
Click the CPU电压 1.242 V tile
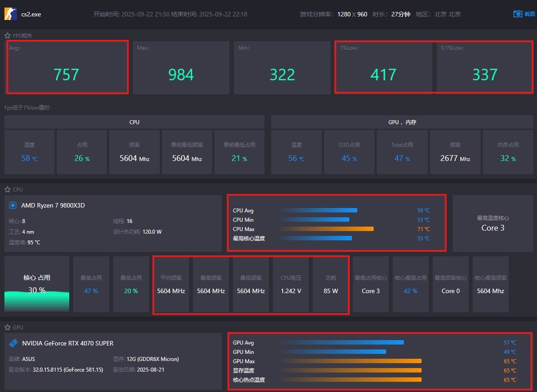(291, 284)
